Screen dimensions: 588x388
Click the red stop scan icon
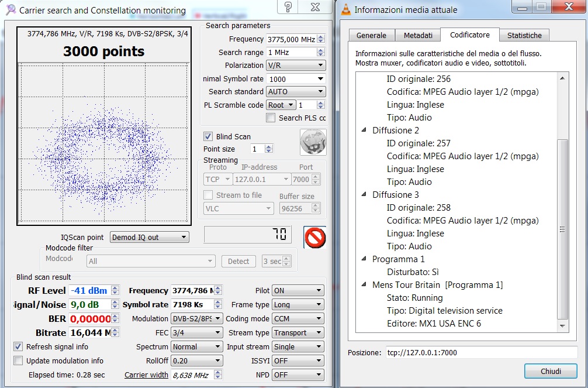click(x=314, y=238)
